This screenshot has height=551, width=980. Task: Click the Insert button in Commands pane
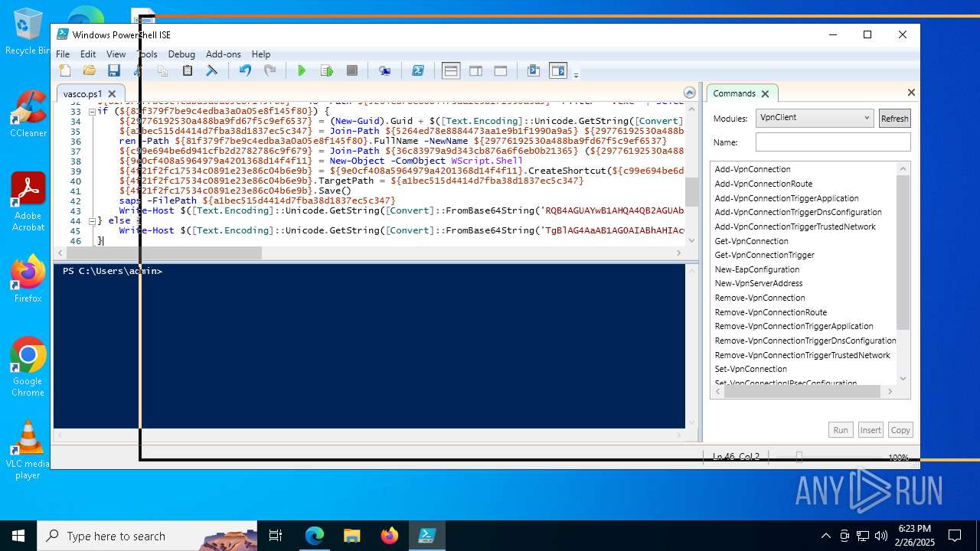click(x=871, y=430)
